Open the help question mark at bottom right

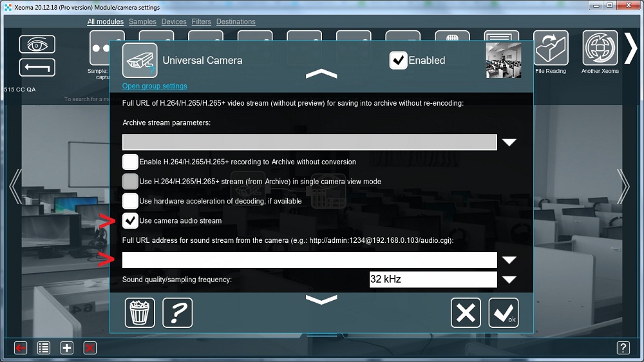pyautogui.click(x=623, y=348)
